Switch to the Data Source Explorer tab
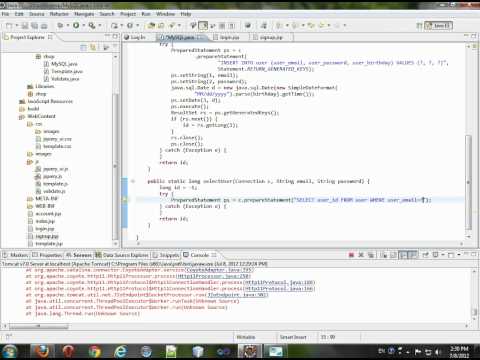 122,255
